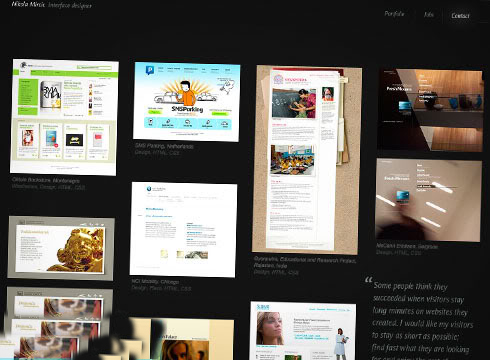Open the corkboard education project thumbnail
This screenshot has height=360, width=490.
coord(307,159)
